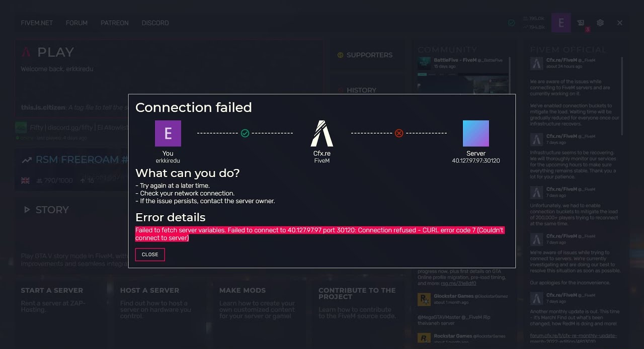Open the user profile E avatar in header
The height and width of the screenshot is (349, 644).
561,23
